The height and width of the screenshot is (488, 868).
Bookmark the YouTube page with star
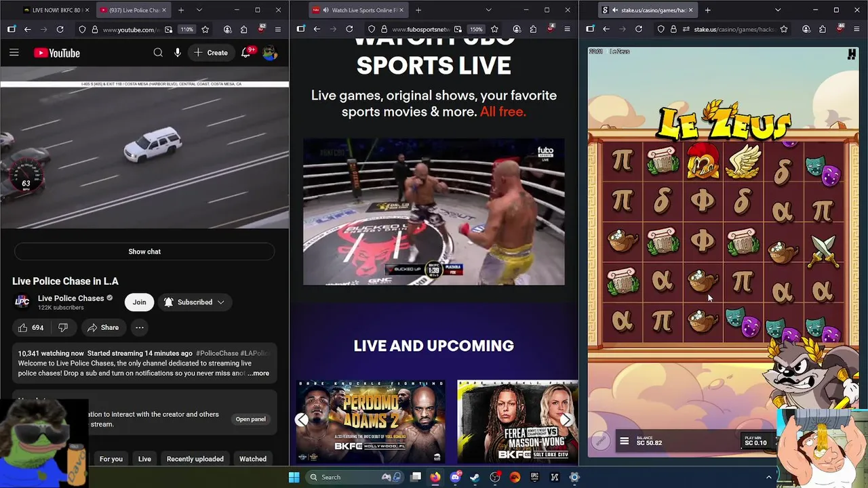pos(205,29)
